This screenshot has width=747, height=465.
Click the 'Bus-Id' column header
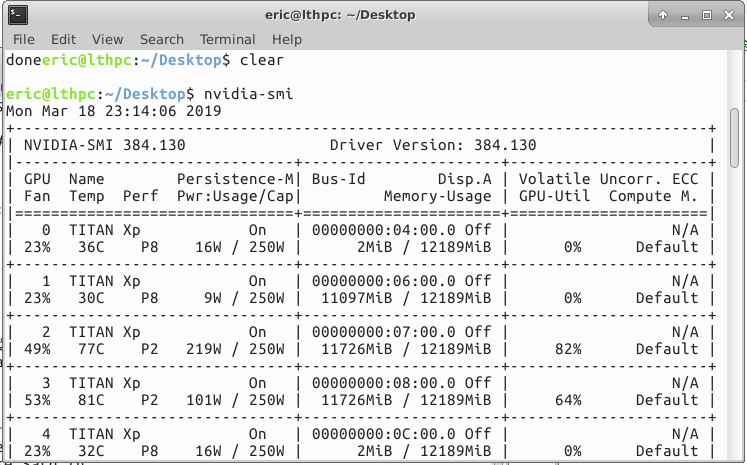point(339,179)
